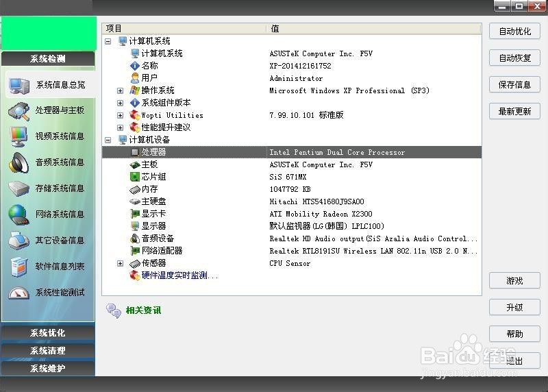Screen dimensions: 548x392
Task: Expand the 传感器 tree node
Action: click(121, 263)
